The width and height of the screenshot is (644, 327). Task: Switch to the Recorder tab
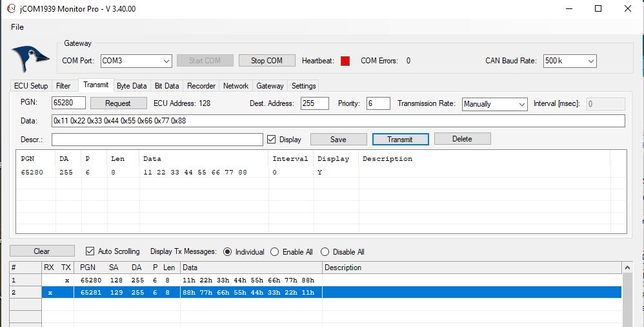coord(201,86)
